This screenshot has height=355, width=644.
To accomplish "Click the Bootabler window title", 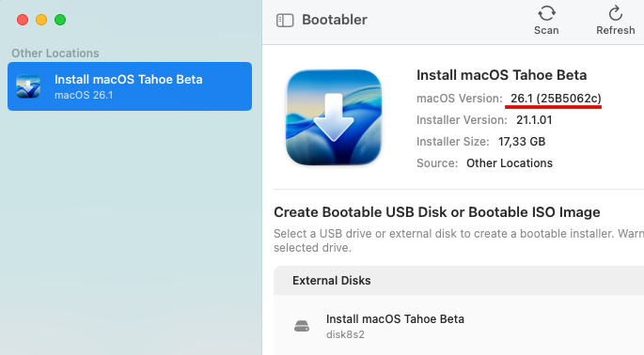I will click(335, 20).
